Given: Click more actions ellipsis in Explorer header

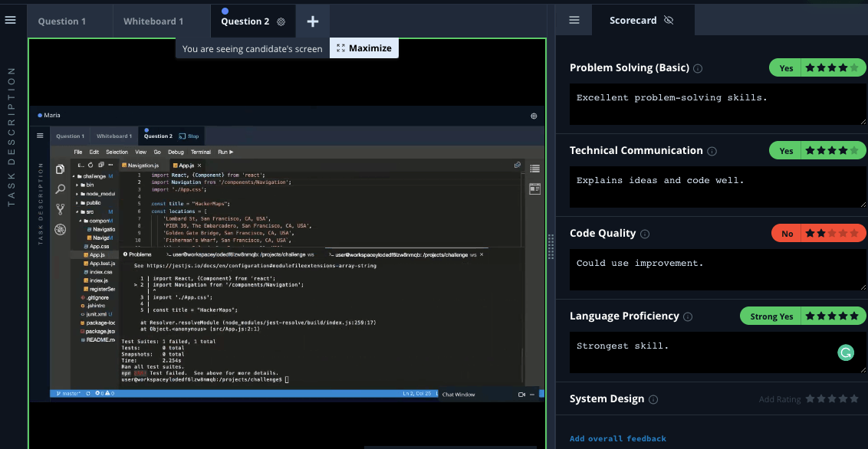Looking at the screenshot, I should click(111, 165).
